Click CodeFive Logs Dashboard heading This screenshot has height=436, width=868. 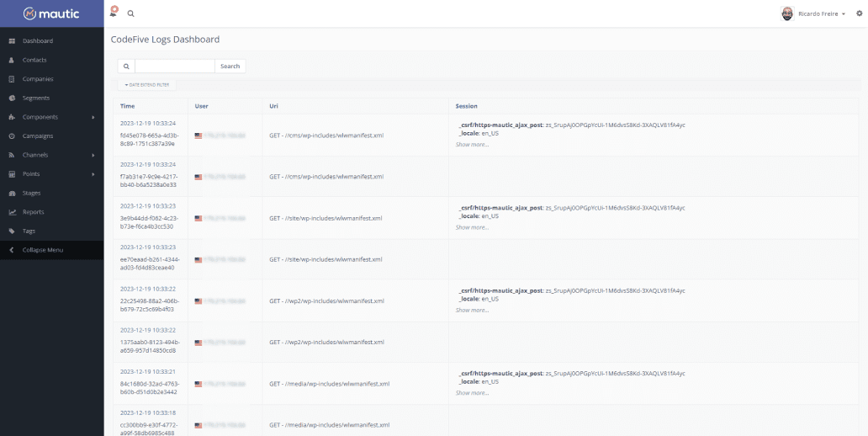pyautogui.click(x=165, y=40)
